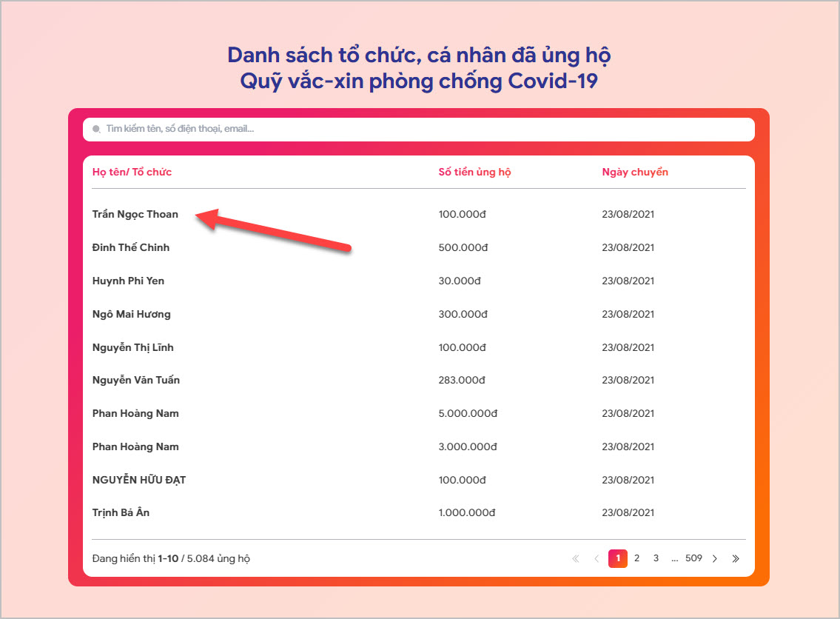This screenshot has width=840, height=619.
Task: Click 'Đang hiển thị 1-10 / 5.084 ủng hộ' status text
Action: pyautogui.click(x=171, y=558)
